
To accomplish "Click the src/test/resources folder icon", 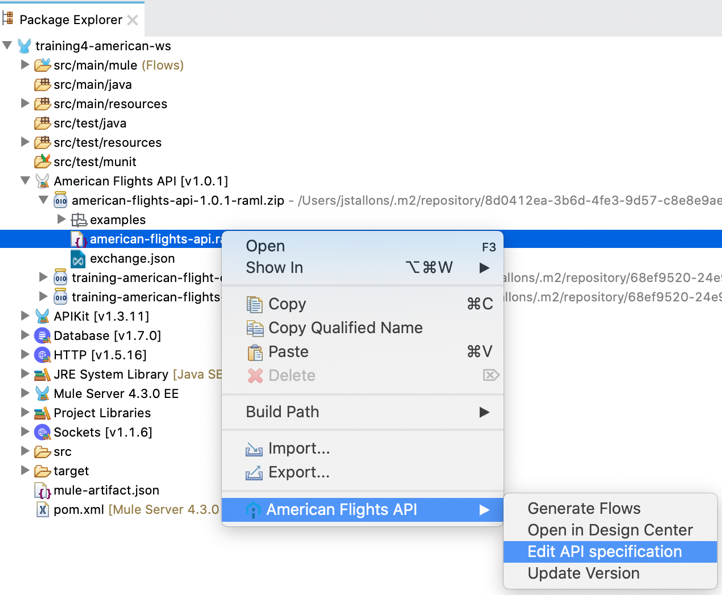I will [x=42, y=142].
